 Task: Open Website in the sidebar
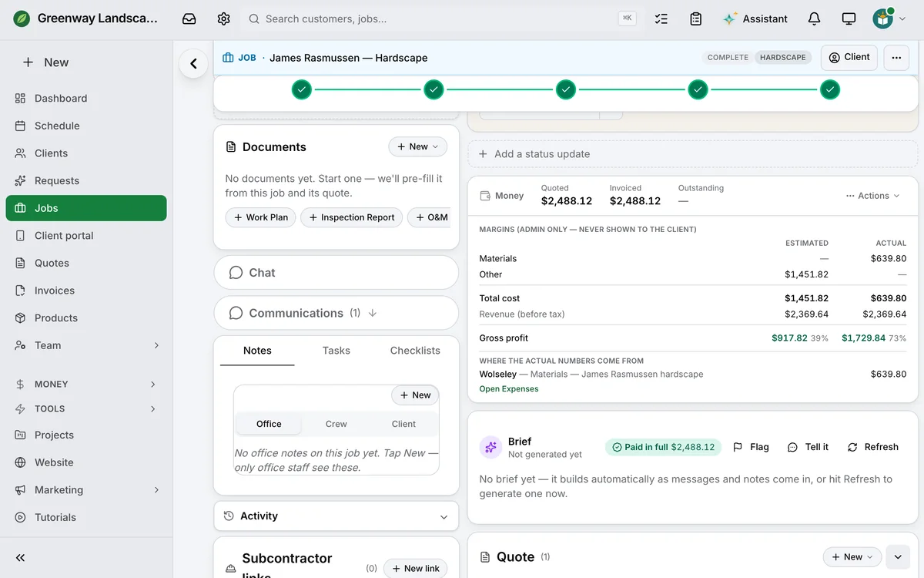[x=86, y=462]
